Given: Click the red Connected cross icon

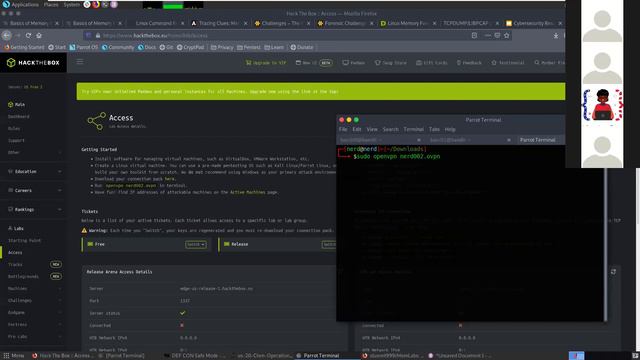Looking at the screenshot, I should click(182, 325).
